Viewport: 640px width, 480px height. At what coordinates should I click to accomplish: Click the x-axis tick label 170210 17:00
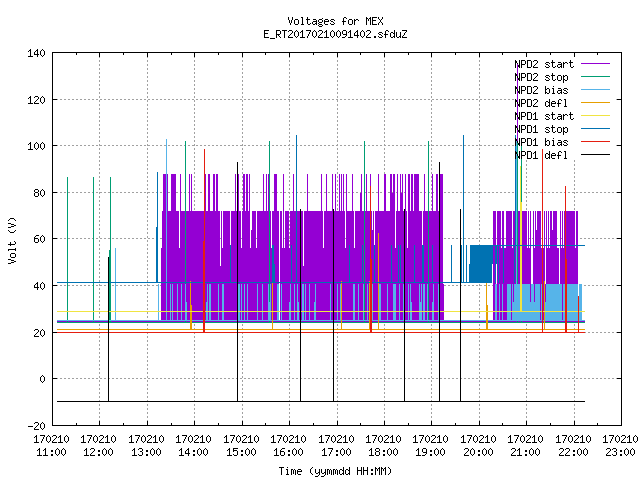[336, 446]
